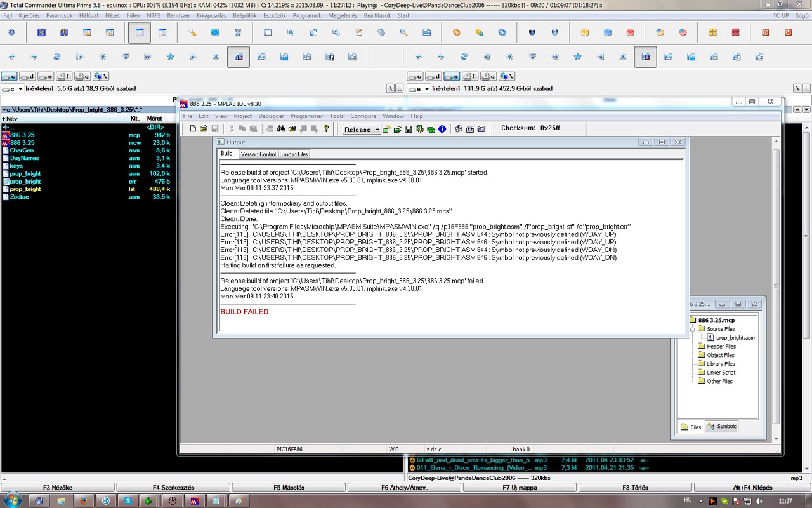812x508 pixels.
Task: Click the first Error[113] line in output
Action: [418, 234]
